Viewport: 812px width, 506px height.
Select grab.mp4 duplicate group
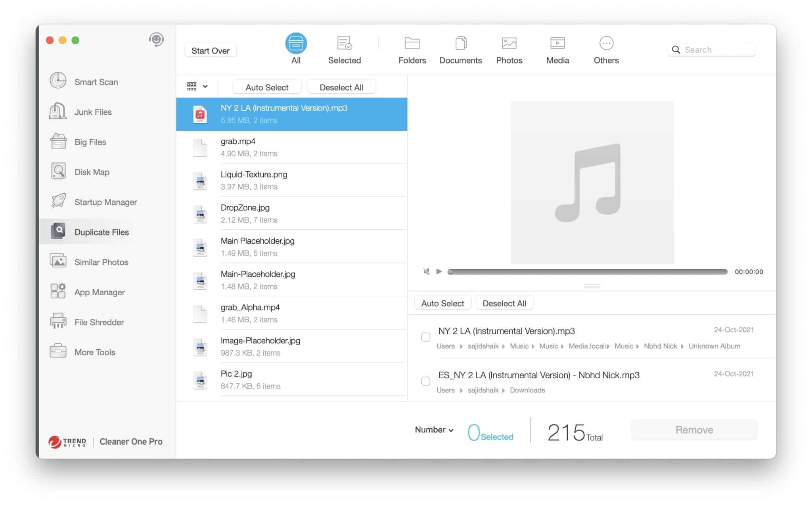(291, 147)
